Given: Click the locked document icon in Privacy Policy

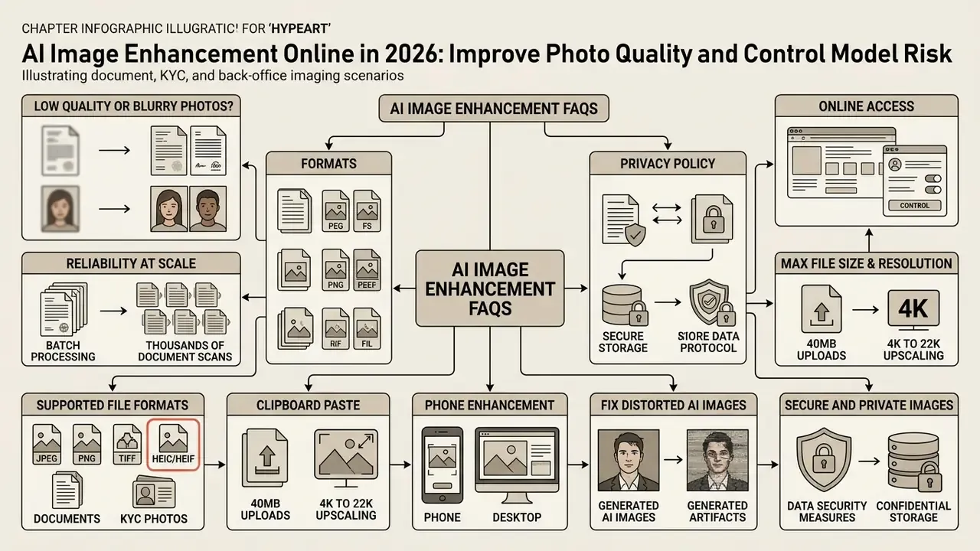Looking at the screenshot, I should [712, 219].
